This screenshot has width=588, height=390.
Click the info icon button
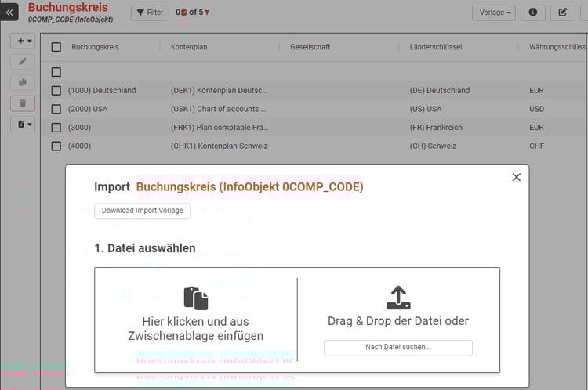[x=532, y=13]
